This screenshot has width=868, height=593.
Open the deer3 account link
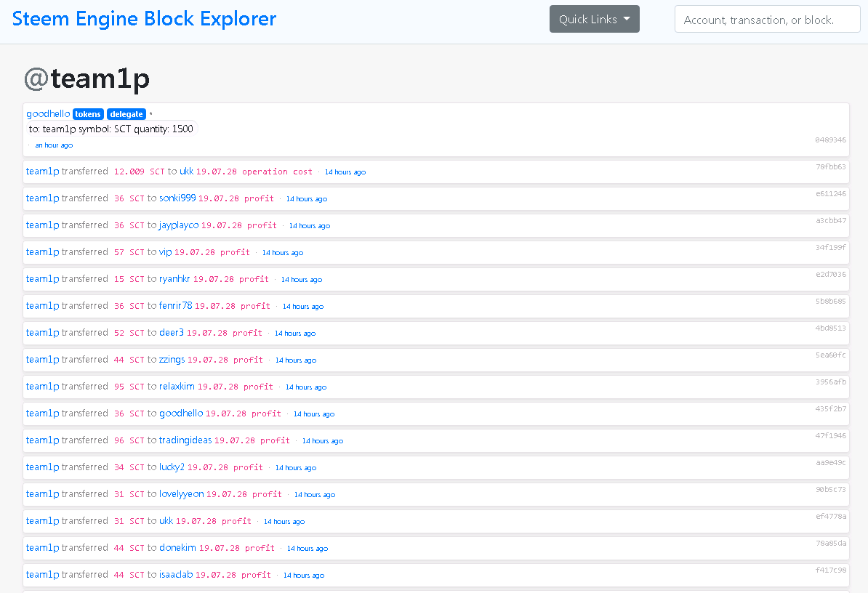pyautogui.click(x=171, y=332)
